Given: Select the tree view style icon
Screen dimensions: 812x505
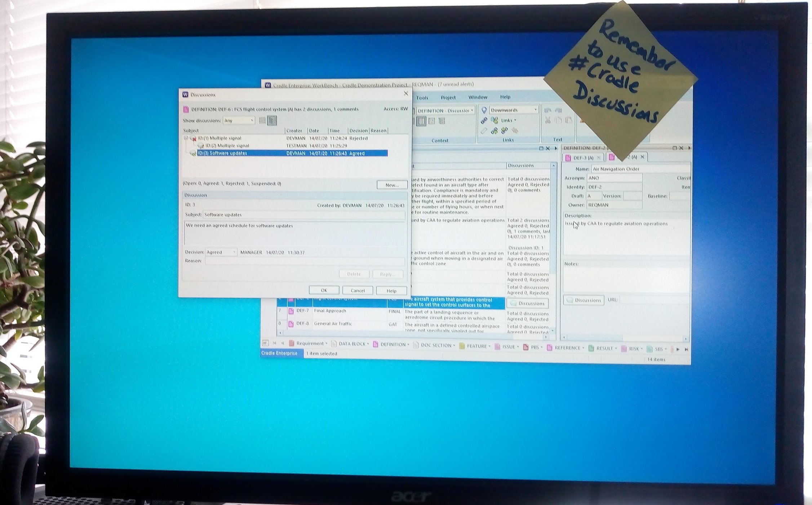Looking at the screenshot, I should coord(442,121).
